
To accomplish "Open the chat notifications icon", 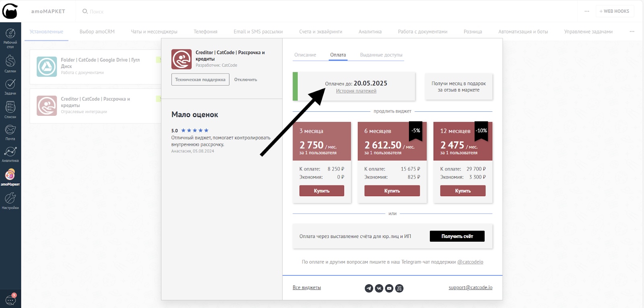I will [10, 300].
